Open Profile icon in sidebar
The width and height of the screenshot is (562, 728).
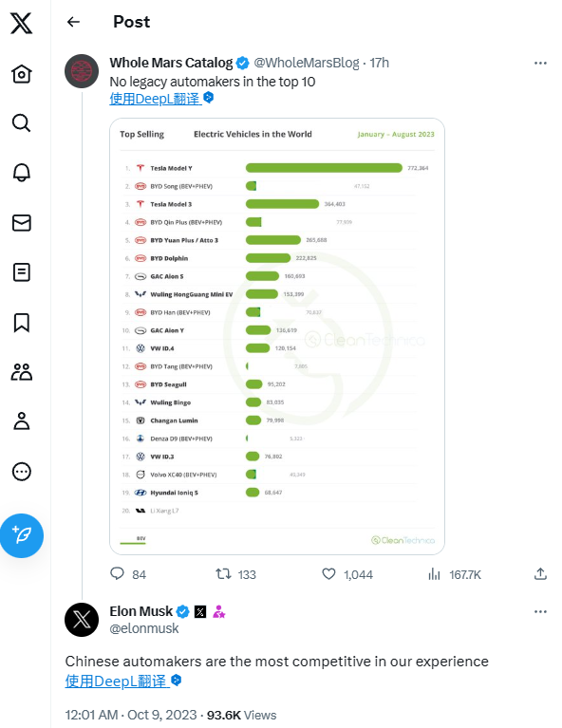tap(22, 421)
